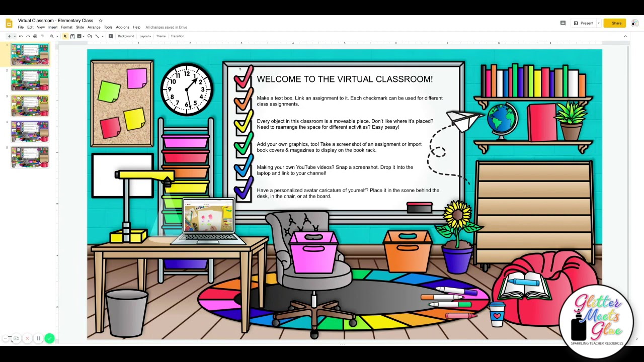The width and height of the screenshot is (644, 362).
Task: Select the Welcome heading text on the slide
Action: tap(345, 79)
